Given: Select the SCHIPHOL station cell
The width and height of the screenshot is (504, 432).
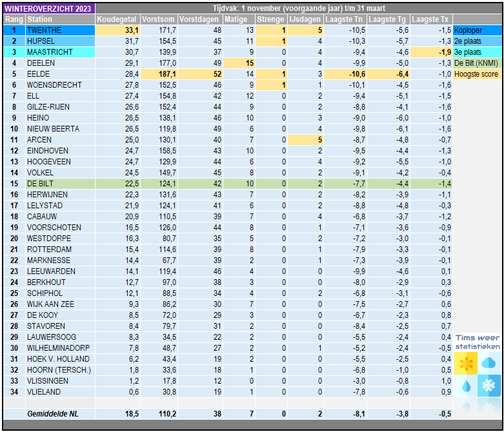Looking at the screenshot, I should coord(61,293).
